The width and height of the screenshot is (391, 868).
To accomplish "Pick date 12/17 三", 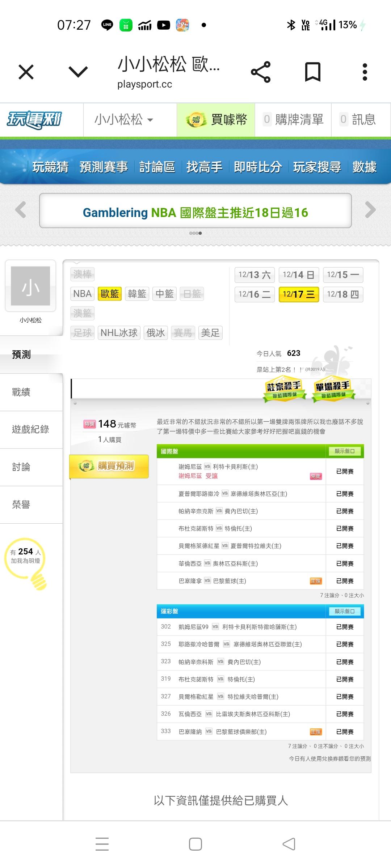I will [299, 294].
